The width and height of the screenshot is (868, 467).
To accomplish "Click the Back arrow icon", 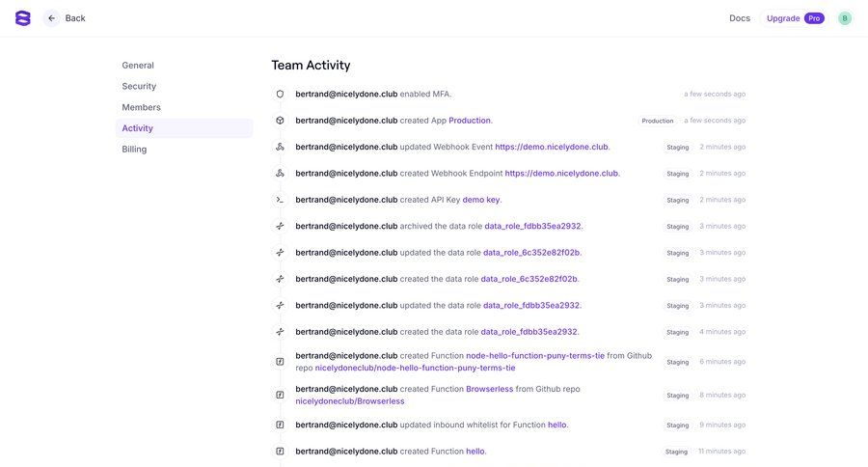I will pos(51,18).
